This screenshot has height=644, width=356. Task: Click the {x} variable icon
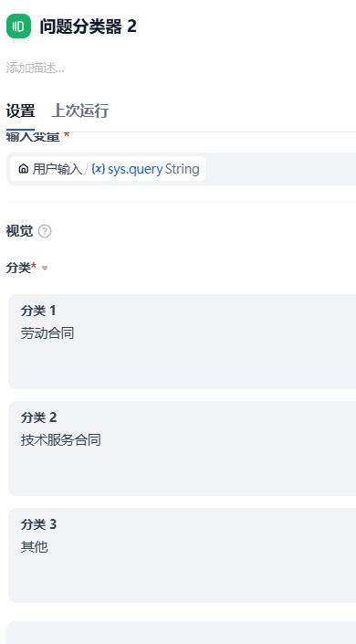click(99, 169)
